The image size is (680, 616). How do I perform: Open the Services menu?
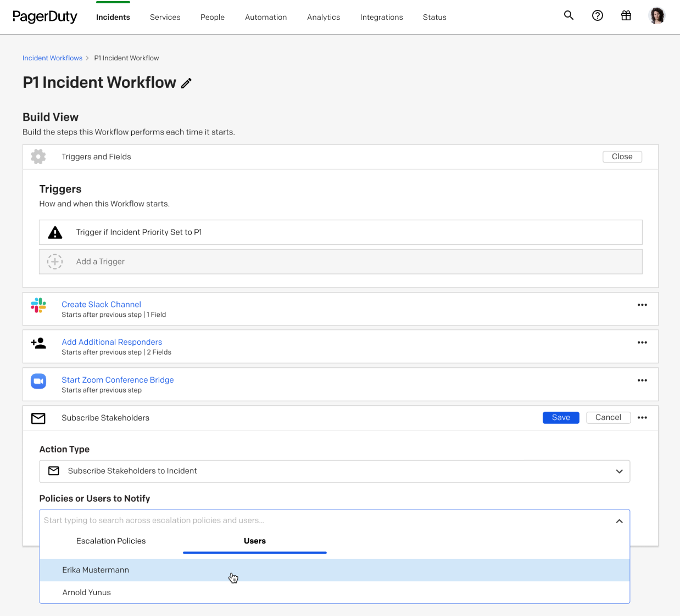pos(165,18)
